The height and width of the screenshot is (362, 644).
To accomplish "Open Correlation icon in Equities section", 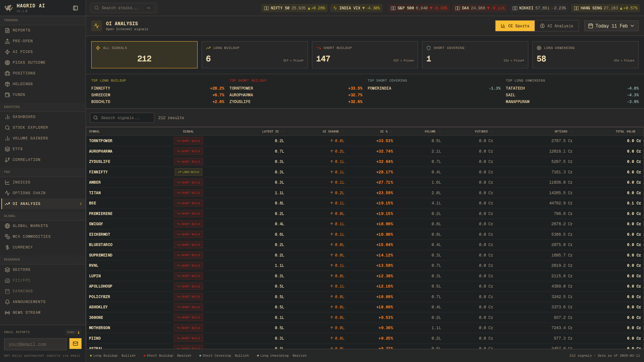I will (x=7, y=160).
